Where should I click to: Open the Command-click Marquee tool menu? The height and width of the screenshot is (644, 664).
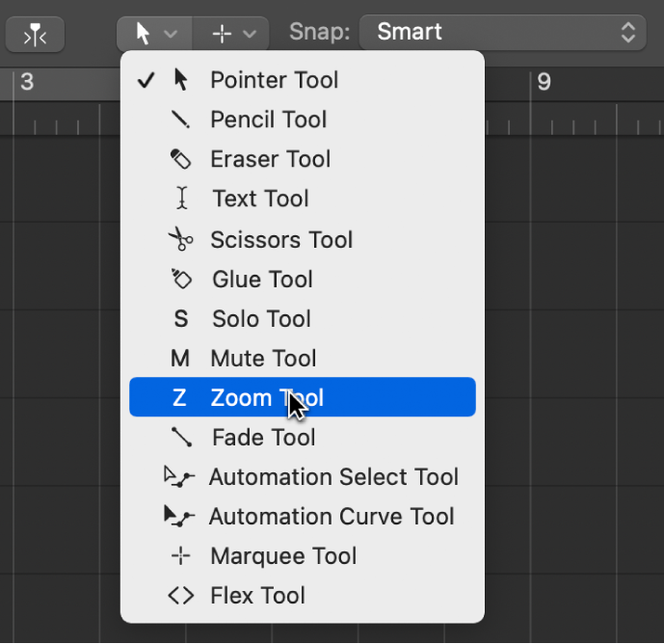pyautogui.click(x=233, y=34)
